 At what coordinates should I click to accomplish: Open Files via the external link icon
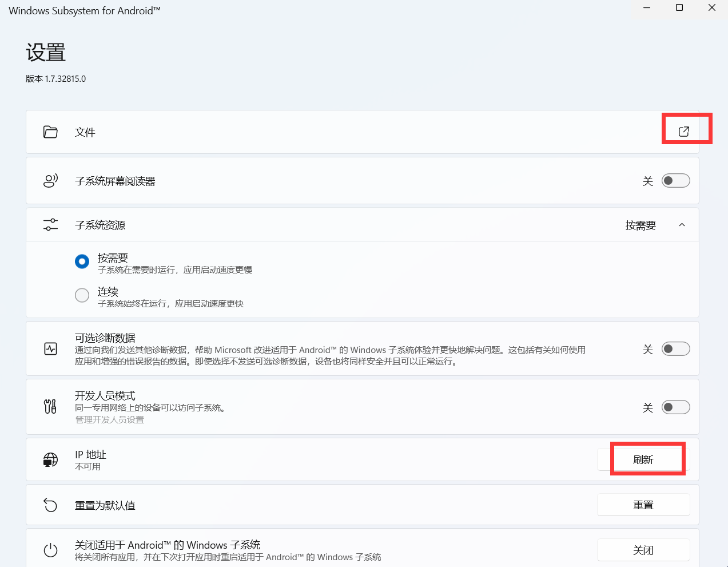[684, 132]
